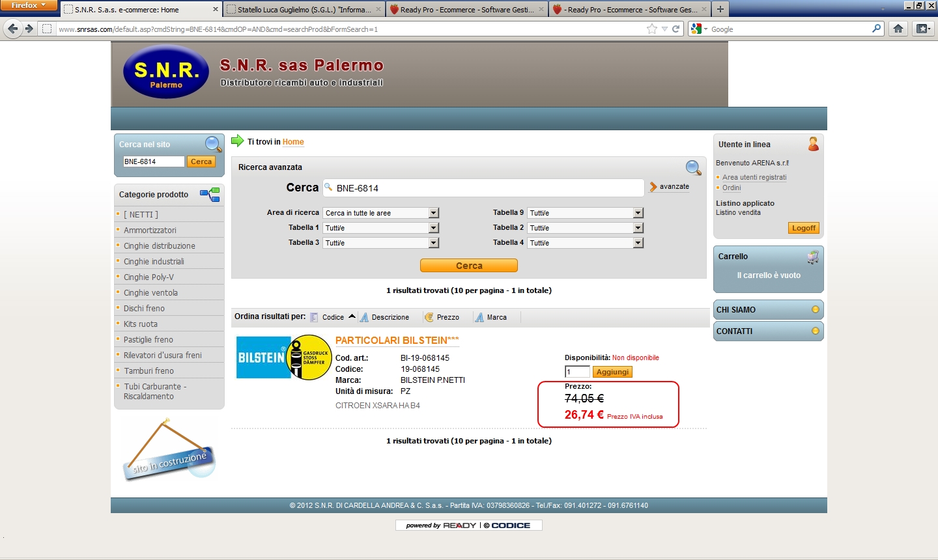Click the Categorie prodotto tree icon
The image size is (938, 560).
210,195
